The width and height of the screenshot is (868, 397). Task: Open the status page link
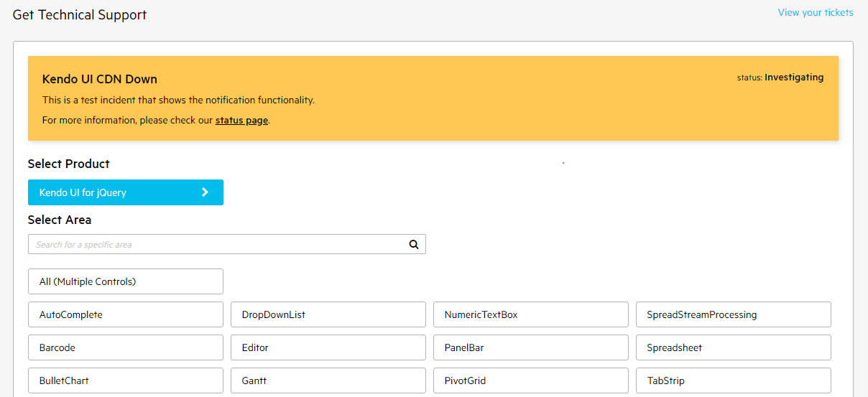pyautogui.click(x=241, y=120)
